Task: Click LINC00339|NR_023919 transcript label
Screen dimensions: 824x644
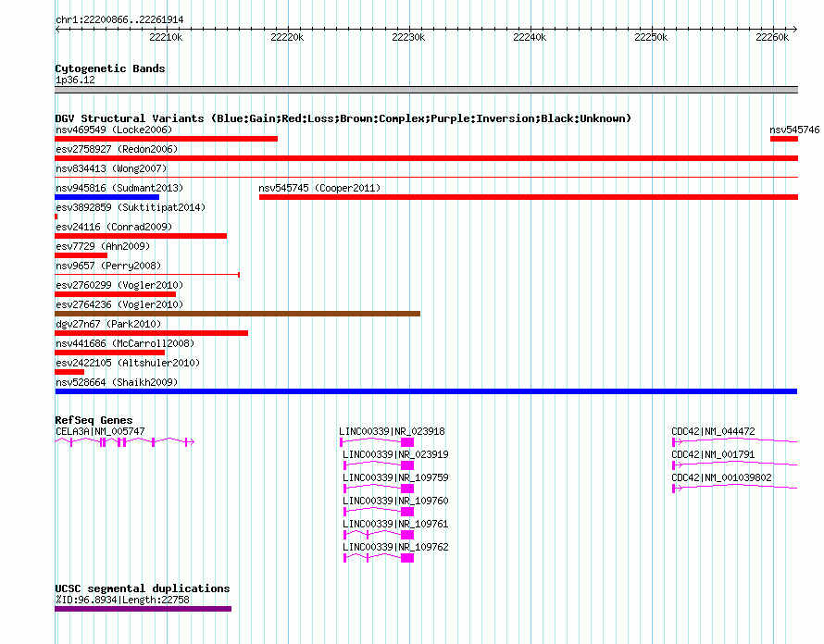Action: [395, 454]
